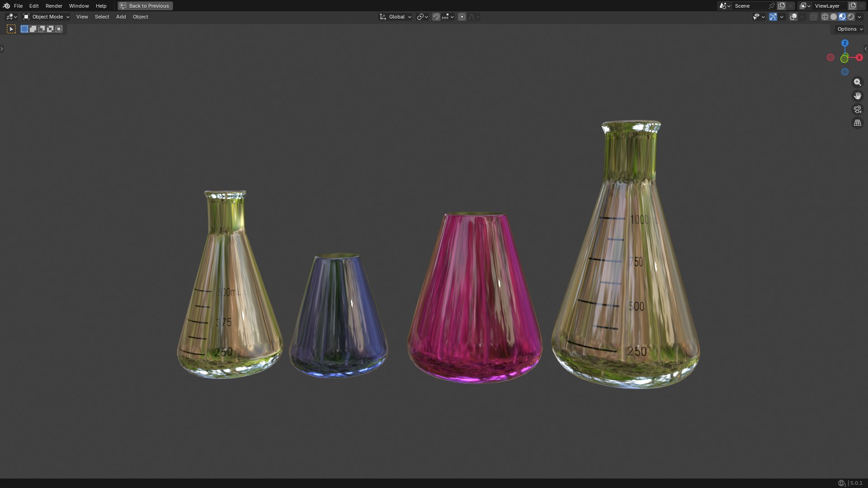
Task: Click the Add View Layer icon
Action: tap(853, 6)
